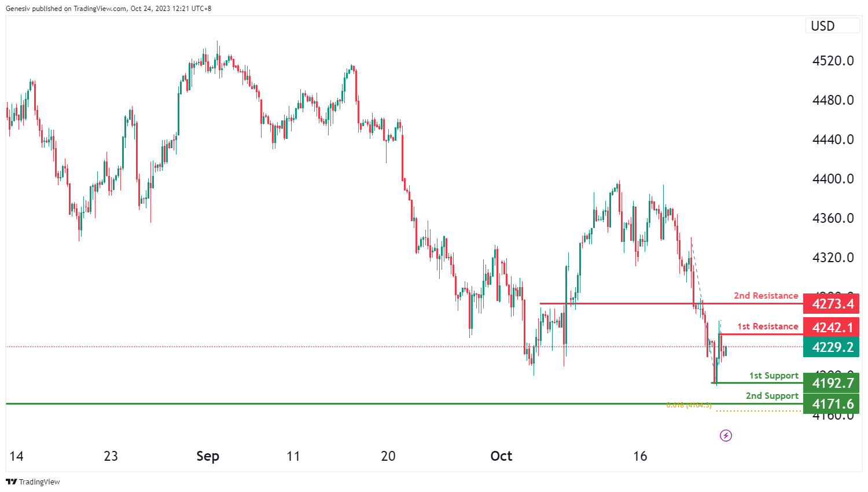Click the "Sep" date axis label

208,456
